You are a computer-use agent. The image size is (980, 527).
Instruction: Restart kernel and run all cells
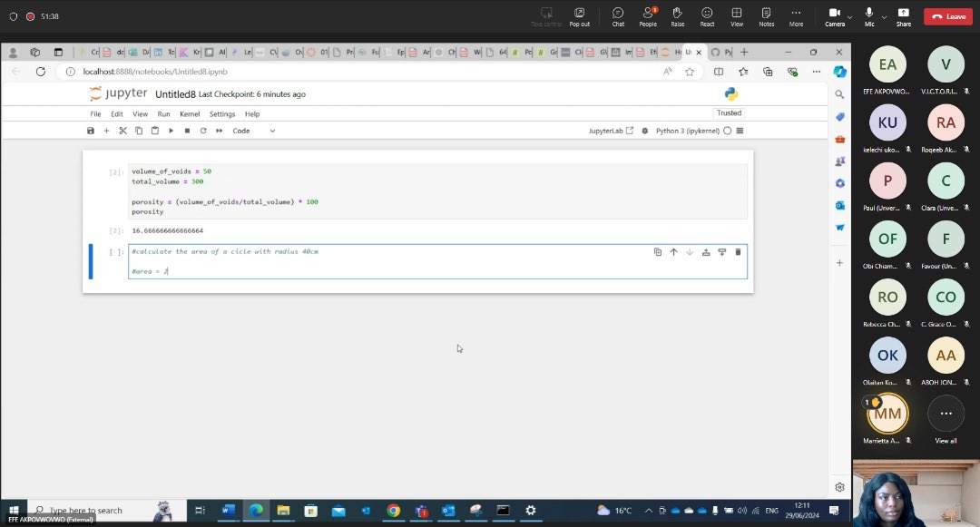point(220,131)
